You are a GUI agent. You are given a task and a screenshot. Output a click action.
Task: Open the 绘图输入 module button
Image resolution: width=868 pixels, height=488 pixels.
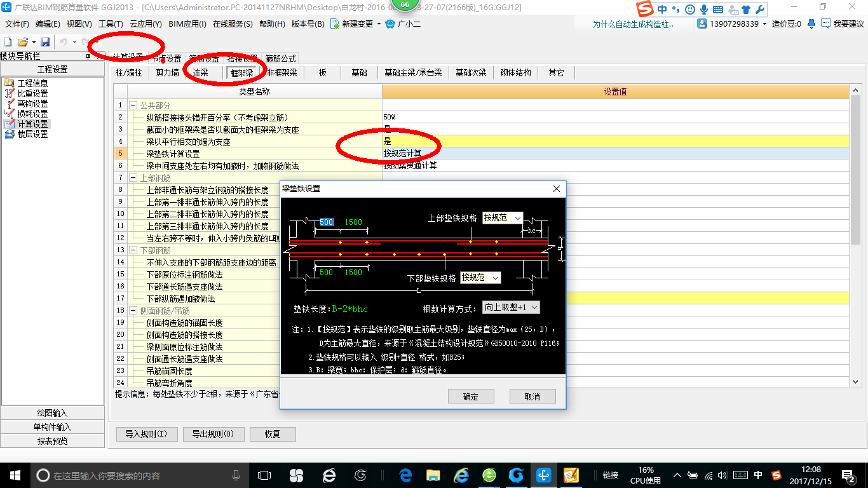click(52, 413)
